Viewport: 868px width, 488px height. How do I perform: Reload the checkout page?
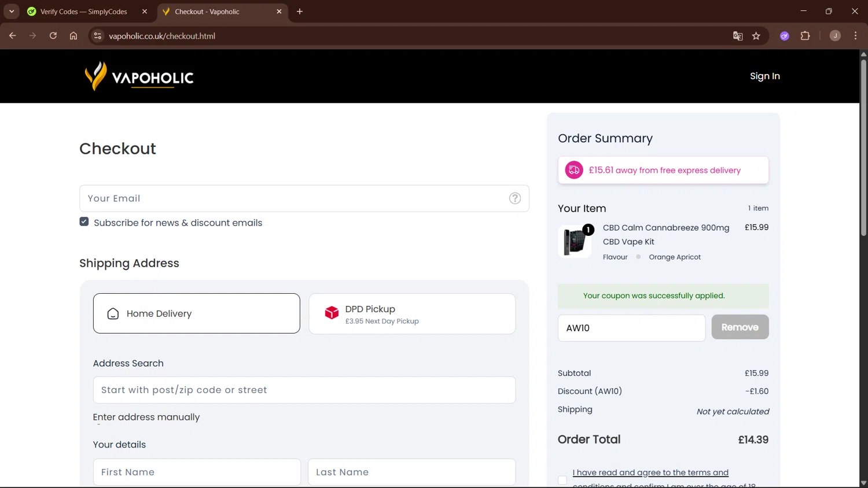click(x=53, y=36)
